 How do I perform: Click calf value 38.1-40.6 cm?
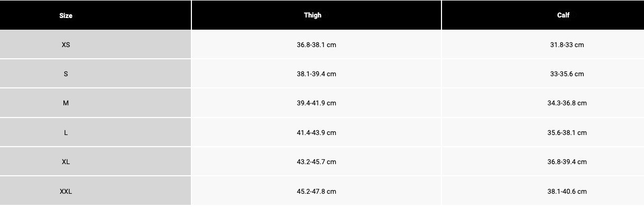click(x=567, y=191)
